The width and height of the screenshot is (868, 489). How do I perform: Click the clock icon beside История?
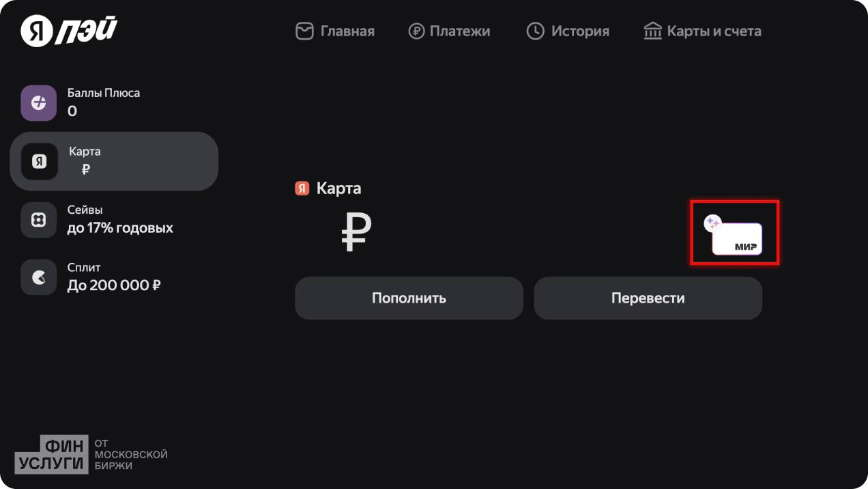tap(536, 31)
